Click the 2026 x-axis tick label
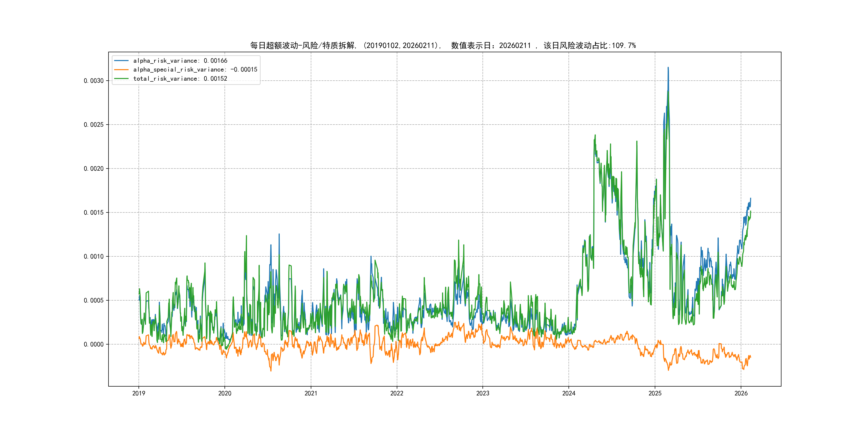 741,393
